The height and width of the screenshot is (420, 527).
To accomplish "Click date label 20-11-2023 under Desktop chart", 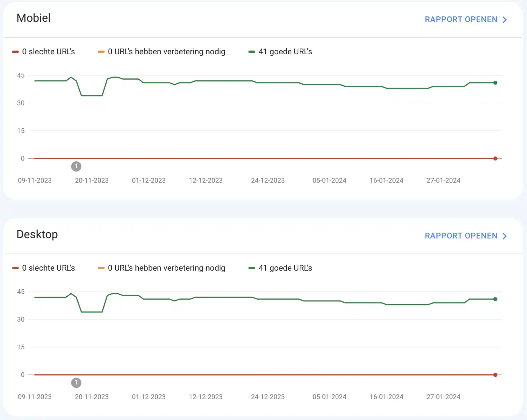I will (x=92, y=397).
